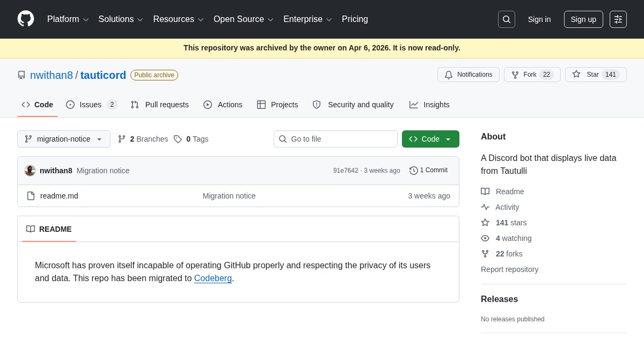Click the star icon in Star button

(x=576, y=74)
